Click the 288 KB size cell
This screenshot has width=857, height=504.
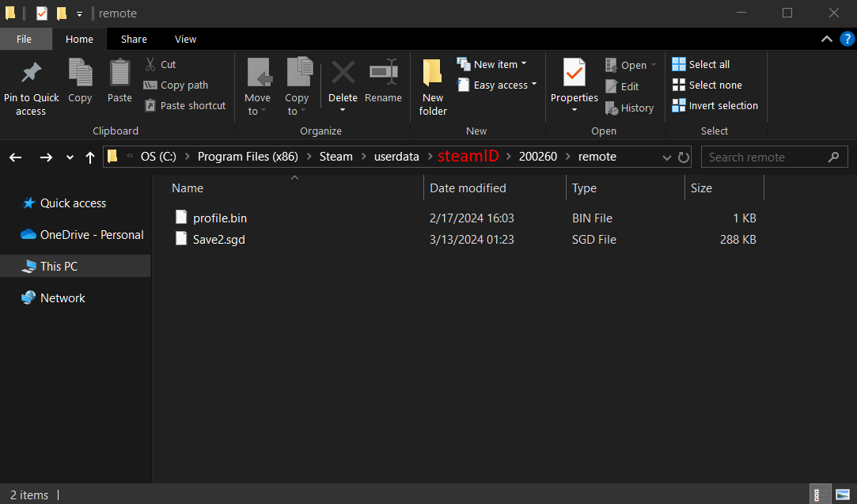click(x=738, y=240)
